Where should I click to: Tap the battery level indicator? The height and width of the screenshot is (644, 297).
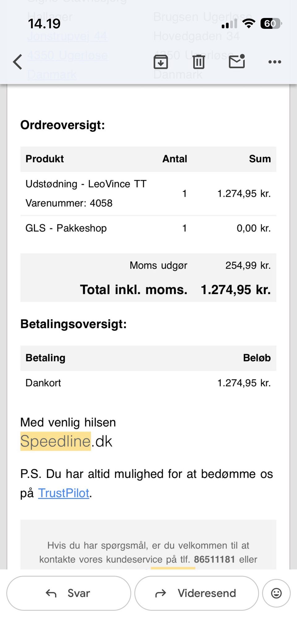(271, 24)
